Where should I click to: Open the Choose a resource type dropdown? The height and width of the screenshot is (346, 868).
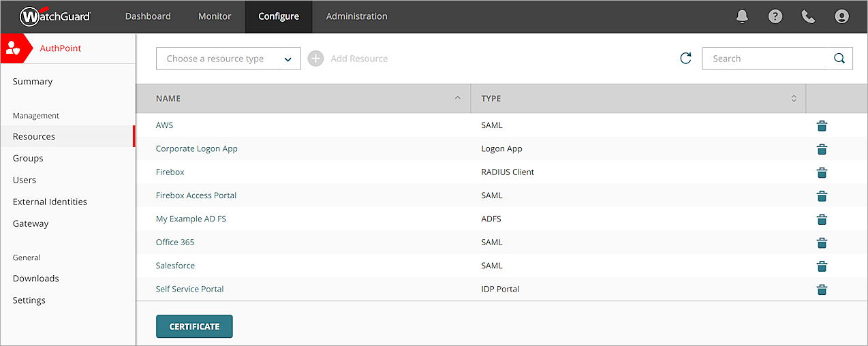(x=228, y=59)
